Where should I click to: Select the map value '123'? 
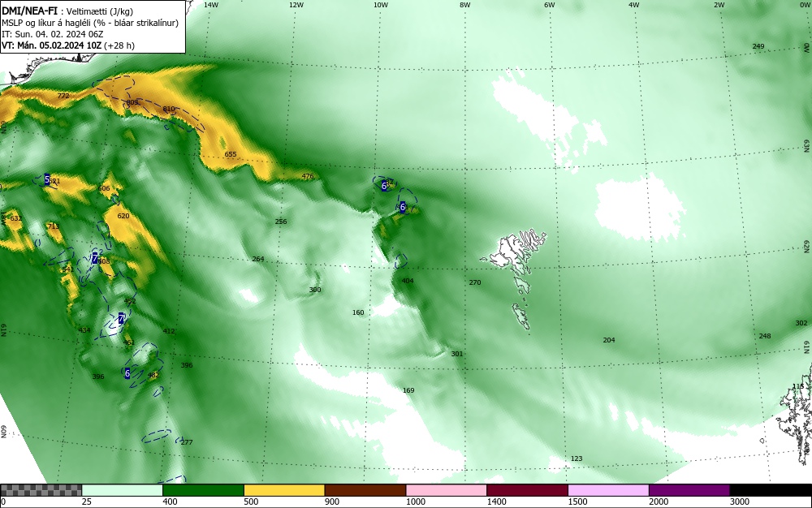577,458
